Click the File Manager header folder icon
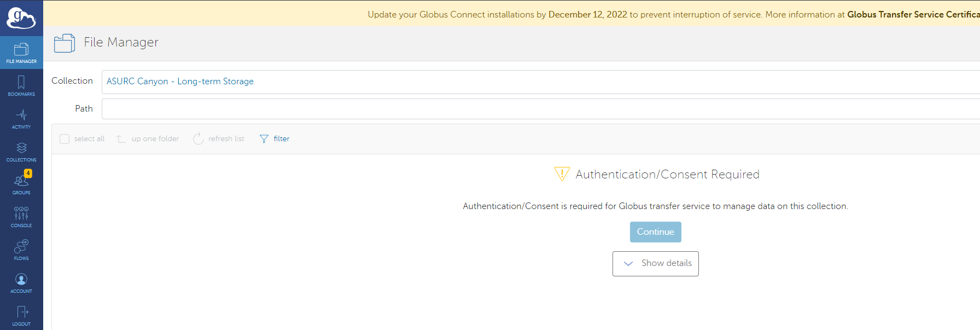980x330 pixels. click(65, 43)
